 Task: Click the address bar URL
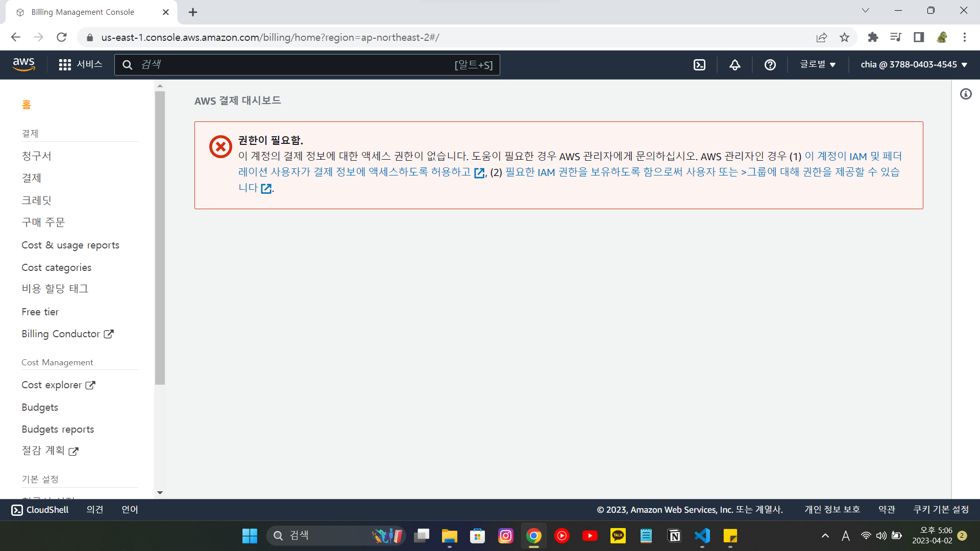tap(270, 37)
